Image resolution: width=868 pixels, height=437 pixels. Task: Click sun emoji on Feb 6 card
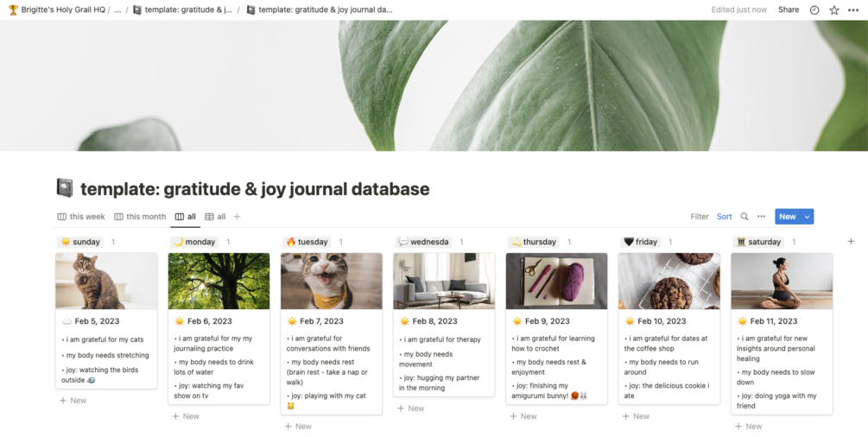[180, 321]
